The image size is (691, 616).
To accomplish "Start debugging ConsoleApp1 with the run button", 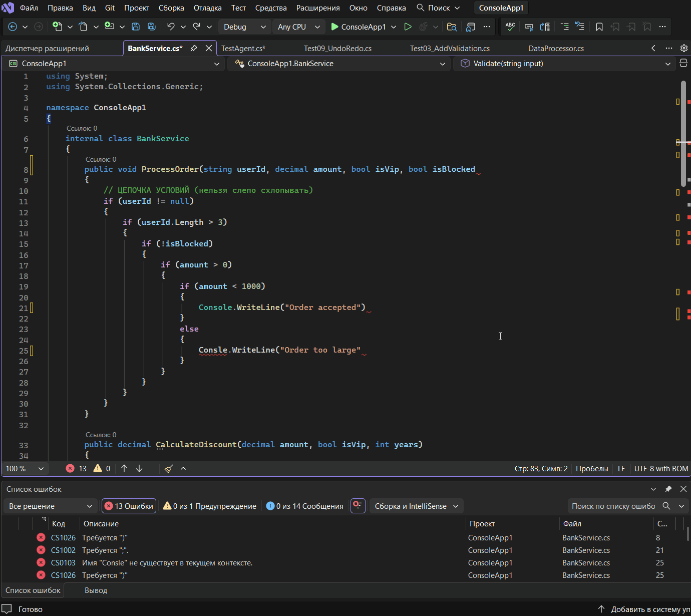I will pos(359,27).
